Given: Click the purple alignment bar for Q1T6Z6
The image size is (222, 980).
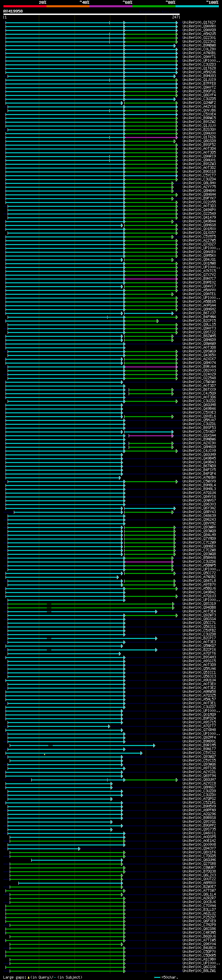Looking at the screenshot, I should [x=151, y=137].
